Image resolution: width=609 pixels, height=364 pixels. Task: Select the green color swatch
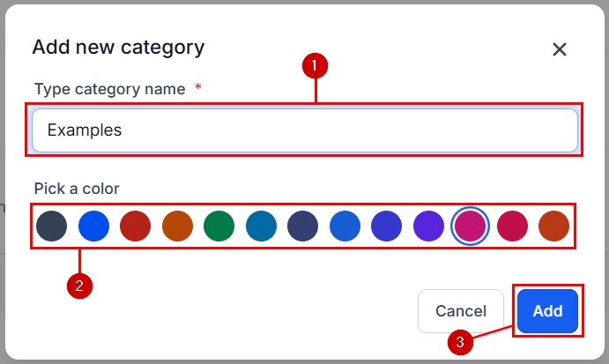tap(219, 227)
